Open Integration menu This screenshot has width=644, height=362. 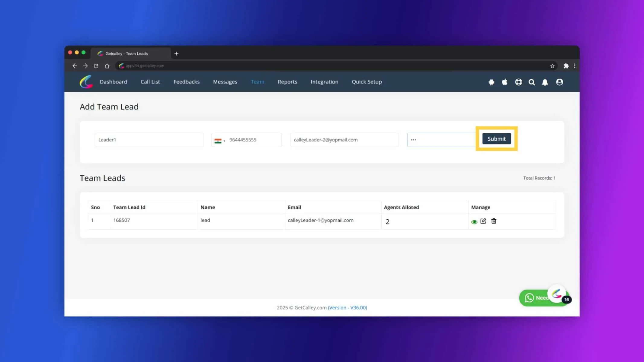point(324,82)
